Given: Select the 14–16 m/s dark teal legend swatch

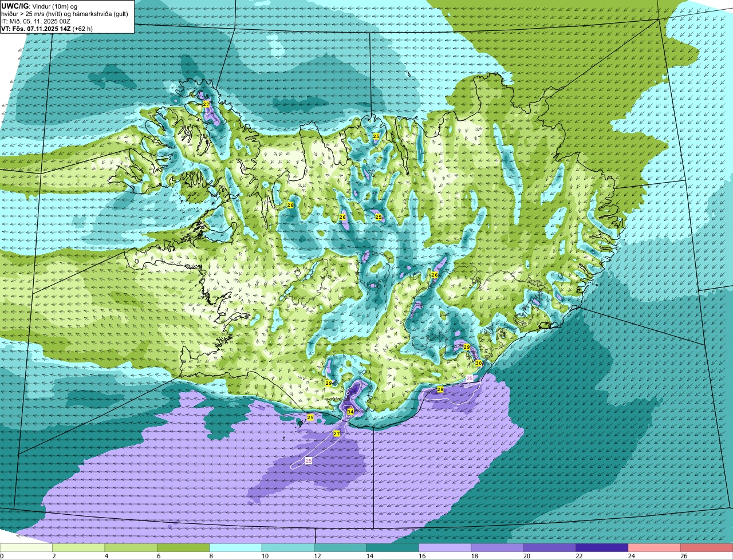Looking at the screenshot, I should pyautogui.click(x=393, y=547).
